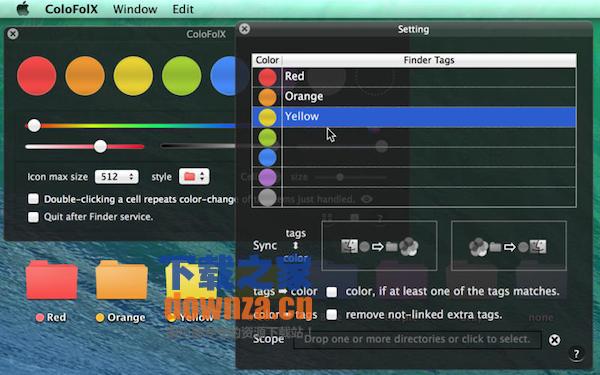Click the yellow circle in Setting table
This screenshot has width=600, height=375.
click(267, 117)
